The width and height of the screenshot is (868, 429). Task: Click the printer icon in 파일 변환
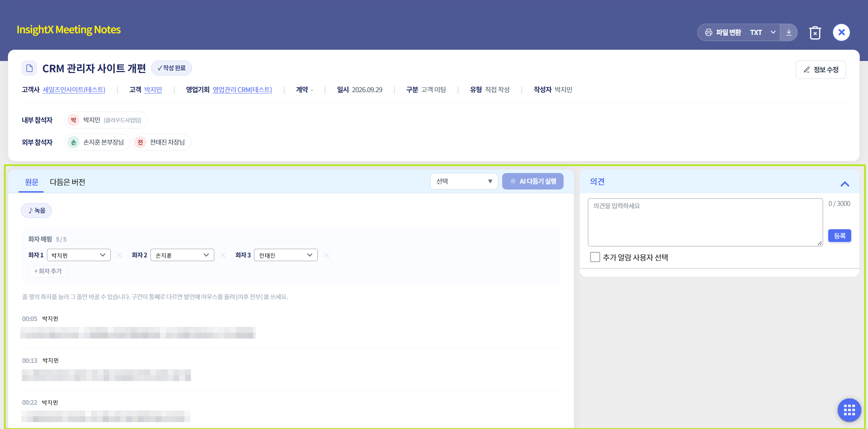(x=709, y=32)
